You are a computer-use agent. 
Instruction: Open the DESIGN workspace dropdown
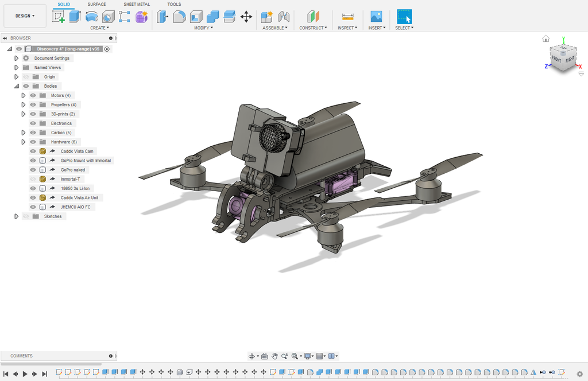point(25,16)
